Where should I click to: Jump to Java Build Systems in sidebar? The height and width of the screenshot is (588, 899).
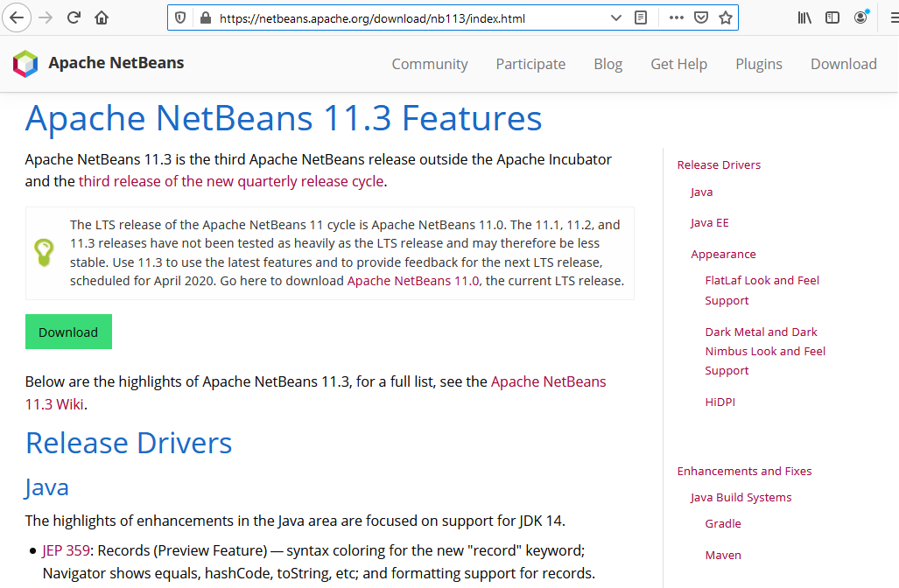[x=741, y=498]
